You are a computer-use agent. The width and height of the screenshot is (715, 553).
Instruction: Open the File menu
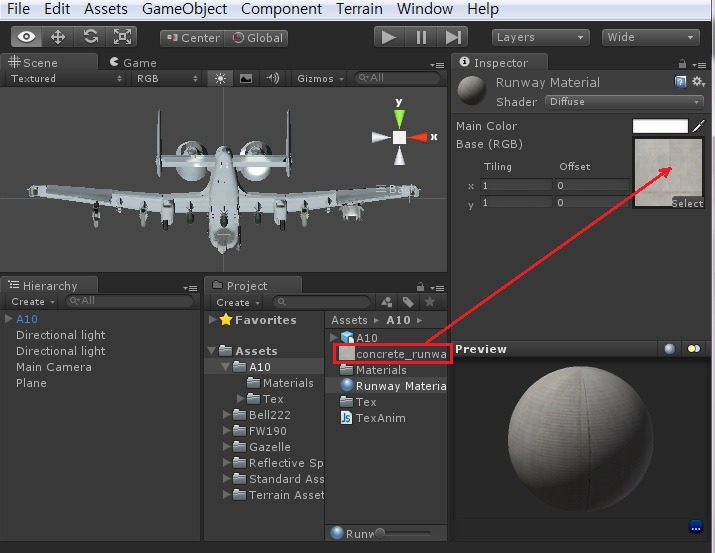18,9
